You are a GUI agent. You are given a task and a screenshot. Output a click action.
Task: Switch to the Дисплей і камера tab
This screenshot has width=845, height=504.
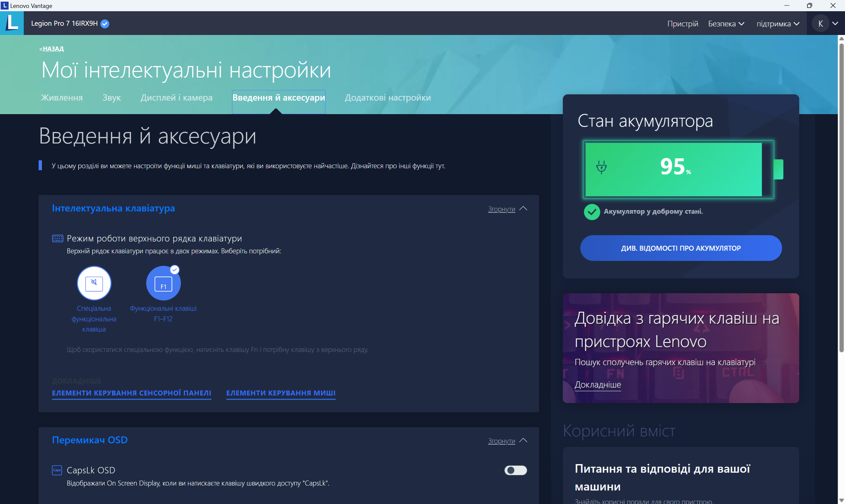[177, 98]
